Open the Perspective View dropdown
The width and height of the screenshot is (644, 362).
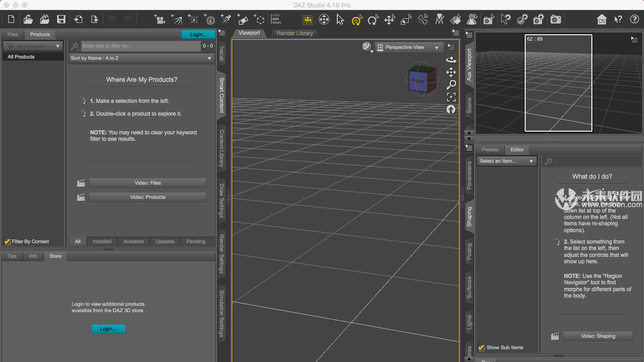409,47
